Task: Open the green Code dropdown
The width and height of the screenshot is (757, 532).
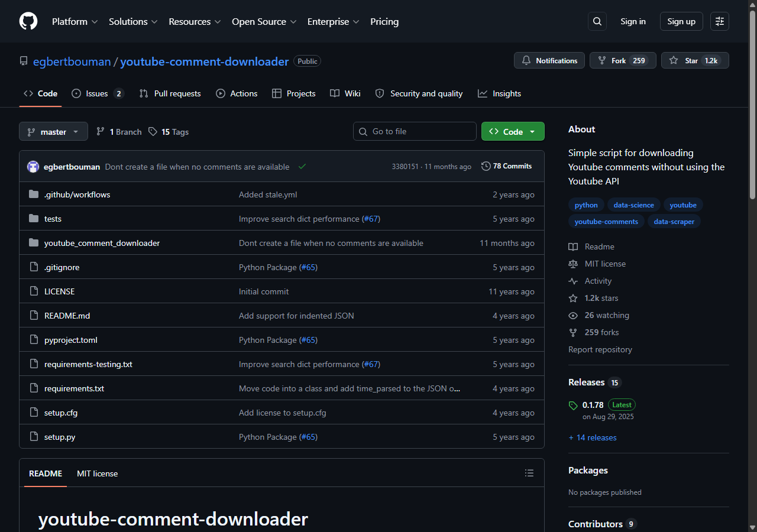Action: 513,131
